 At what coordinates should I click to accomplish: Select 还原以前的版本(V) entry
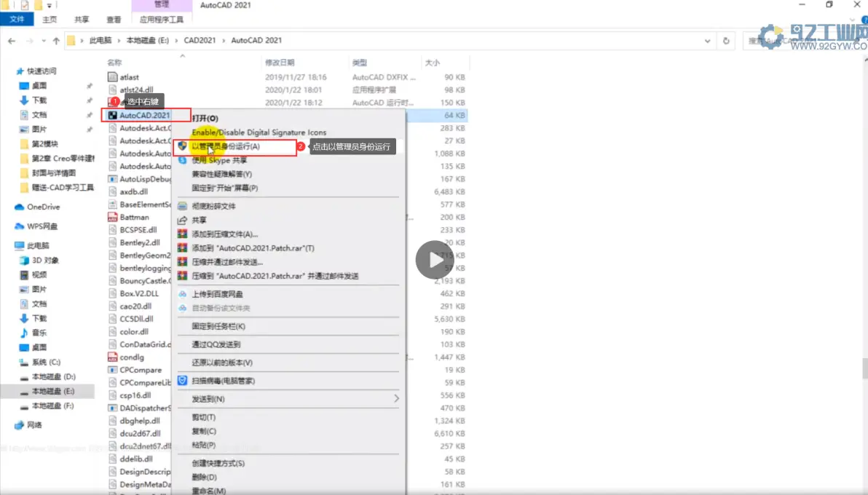(222, 363)
